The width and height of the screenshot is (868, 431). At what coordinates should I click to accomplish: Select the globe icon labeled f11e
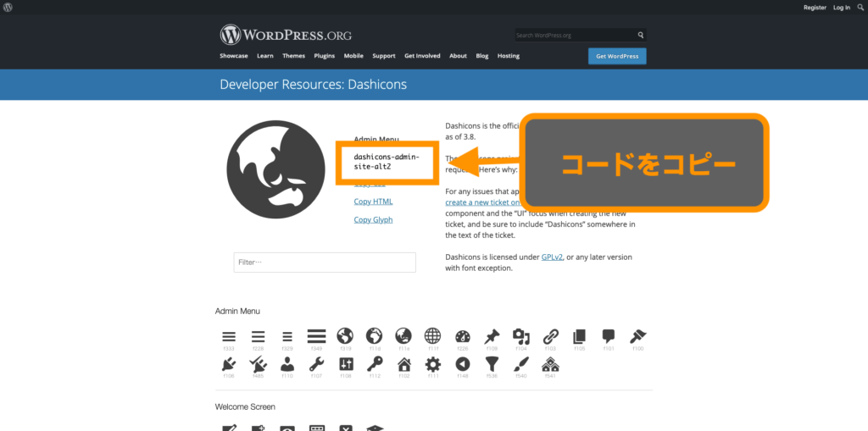403,336
